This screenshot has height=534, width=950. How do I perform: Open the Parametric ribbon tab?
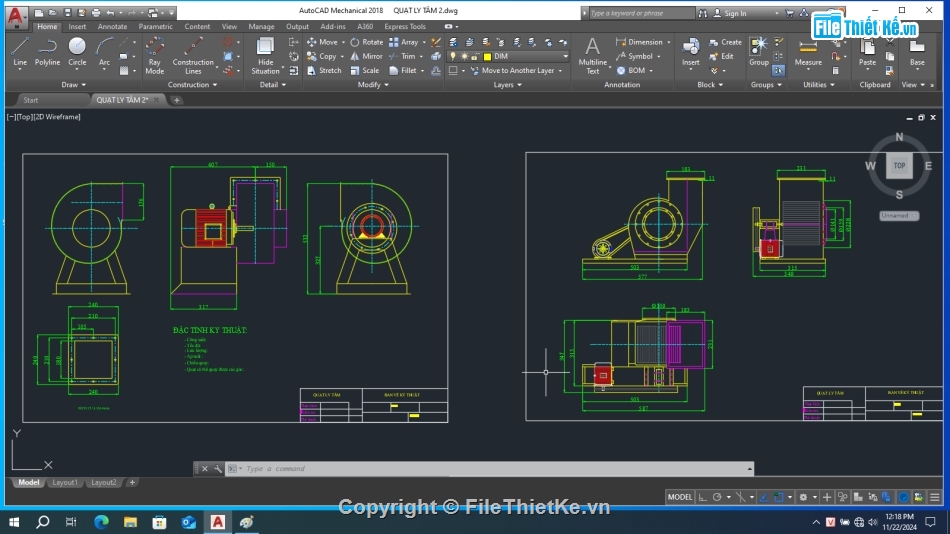pyautogui.click(x=155, y=27)
